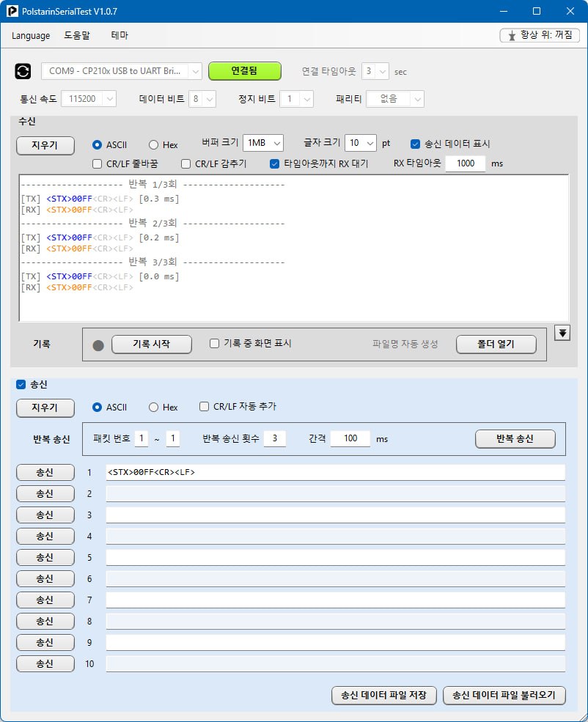Click the green 연결됨 button
Viewport: 588px width, 722px height.
(x=244, y=71)
